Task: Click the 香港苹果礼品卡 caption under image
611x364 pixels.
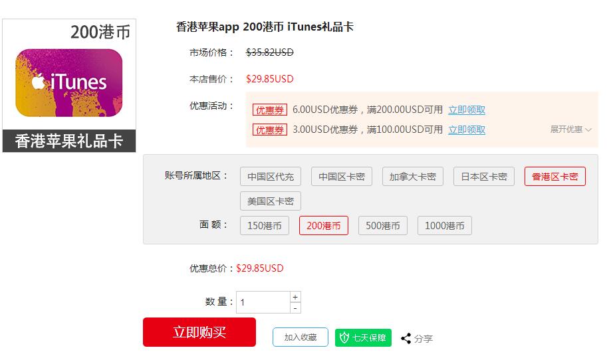Action: (x=69, y=141)
